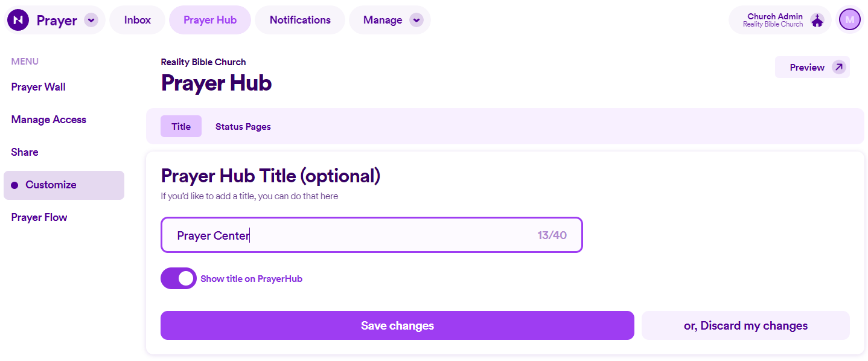Click the church icon beside Church Admin
The width and height of the screenshot is (868, 361).
click(x=817, y=19)
